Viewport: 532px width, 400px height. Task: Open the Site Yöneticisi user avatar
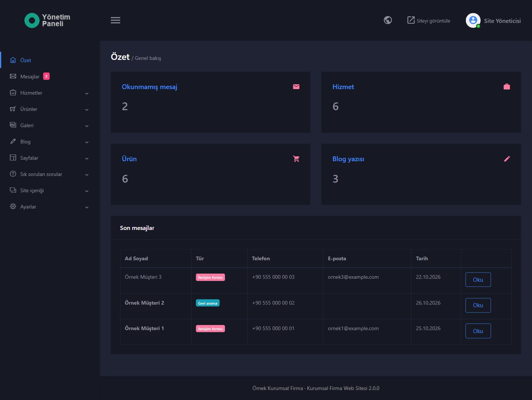point(473,20)
